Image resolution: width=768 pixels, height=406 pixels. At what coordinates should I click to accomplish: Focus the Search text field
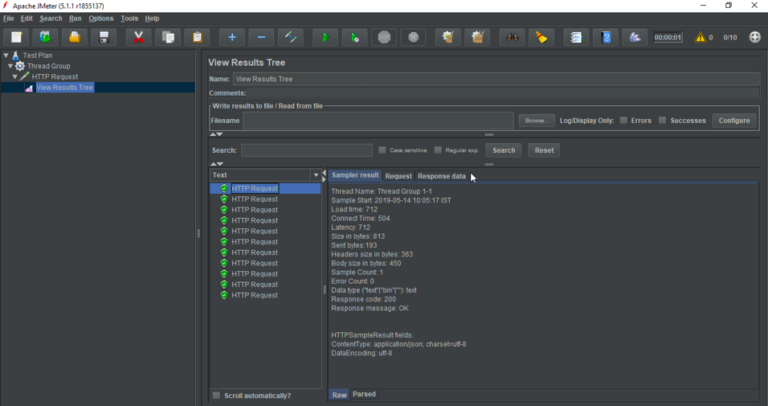[307, 150]
